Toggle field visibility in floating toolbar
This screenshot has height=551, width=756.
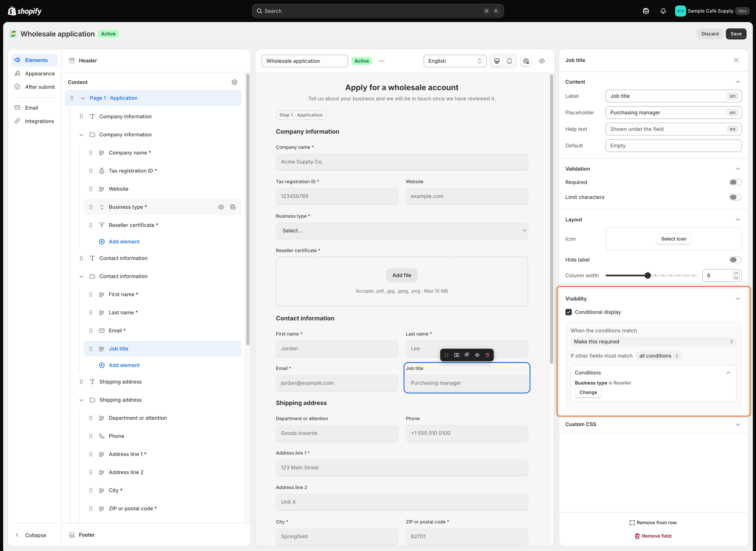coord(477,355)
